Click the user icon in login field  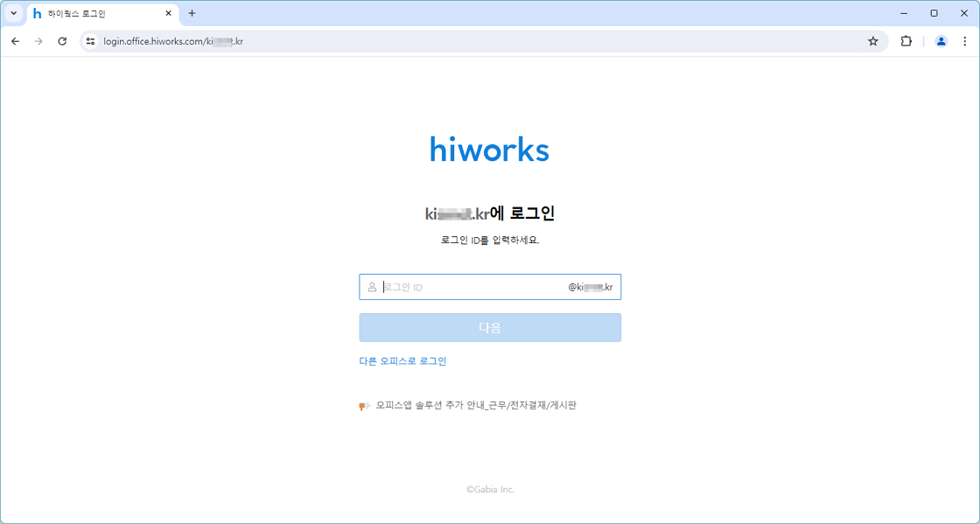373,287
